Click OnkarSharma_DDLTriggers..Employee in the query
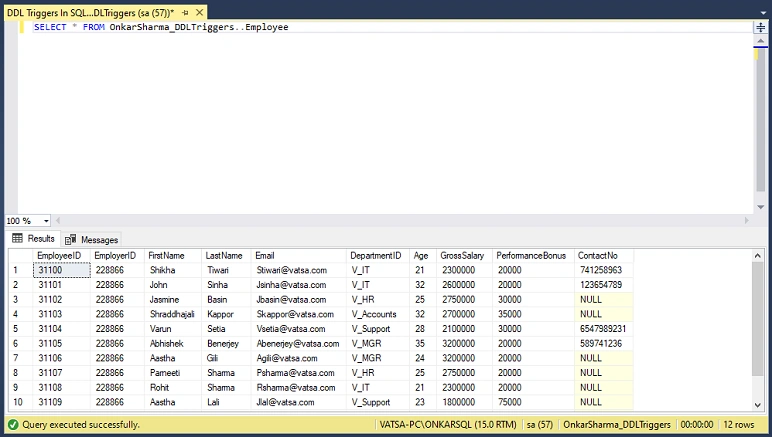The height and width of the screenshot is (437, 772). click(x=199, y=27)
